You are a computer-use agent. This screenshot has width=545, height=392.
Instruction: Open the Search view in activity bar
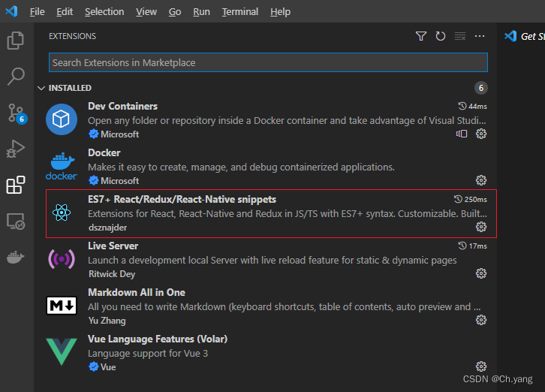coord(16,76)
